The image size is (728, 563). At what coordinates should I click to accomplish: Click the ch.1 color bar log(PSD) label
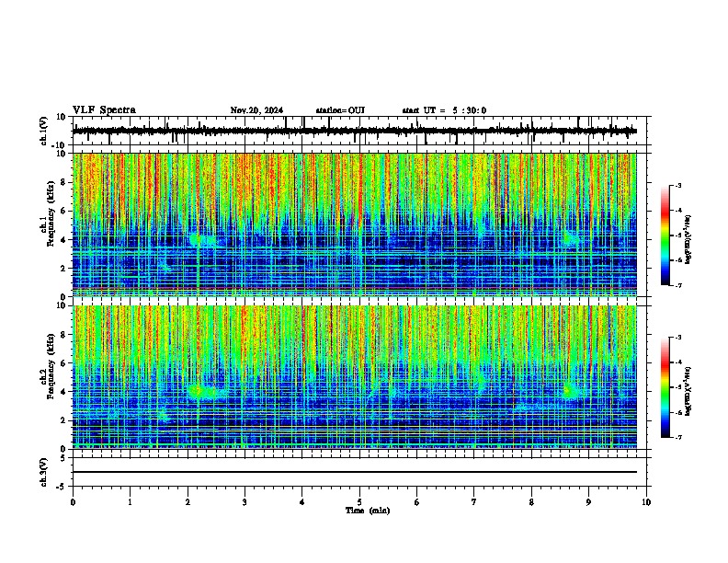pos(688,240)
